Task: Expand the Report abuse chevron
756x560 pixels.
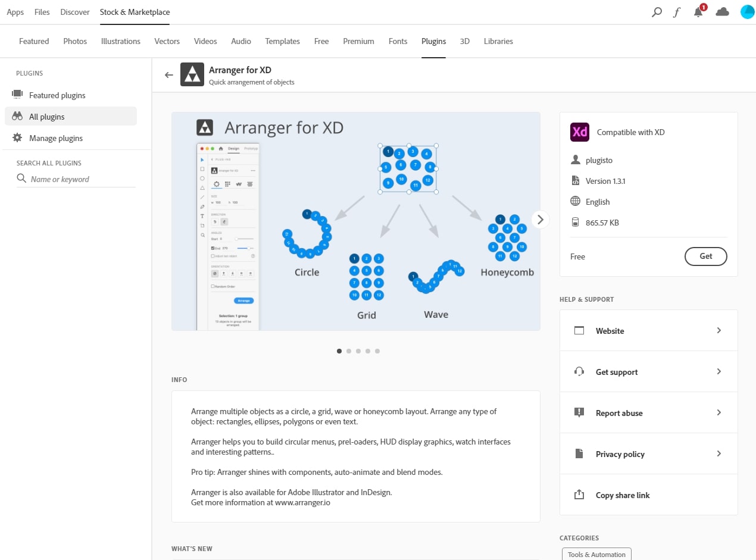Action: pos(719,412)
